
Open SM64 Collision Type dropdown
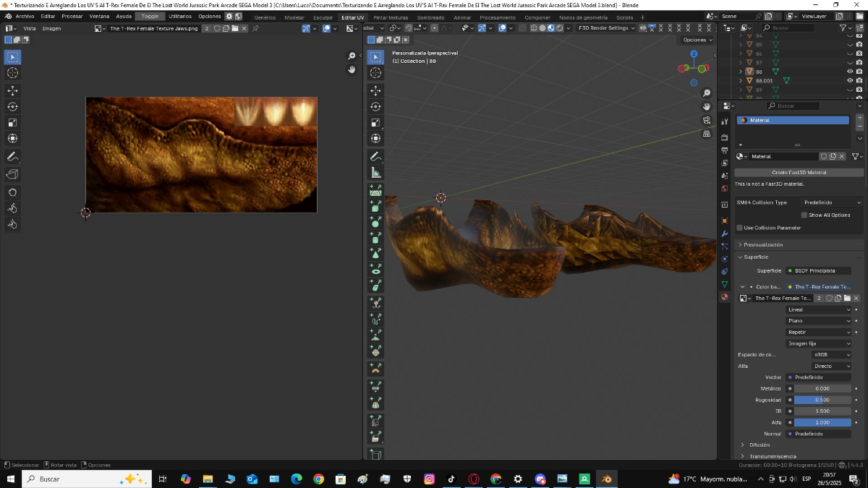[x=832, y=202]
